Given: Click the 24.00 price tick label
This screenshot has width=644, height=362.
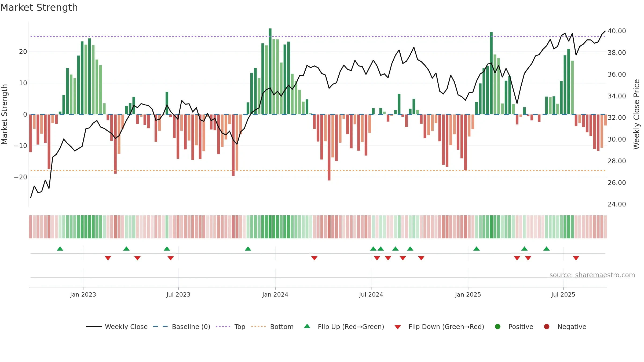Looking at the screenshot, I should 617,204.
